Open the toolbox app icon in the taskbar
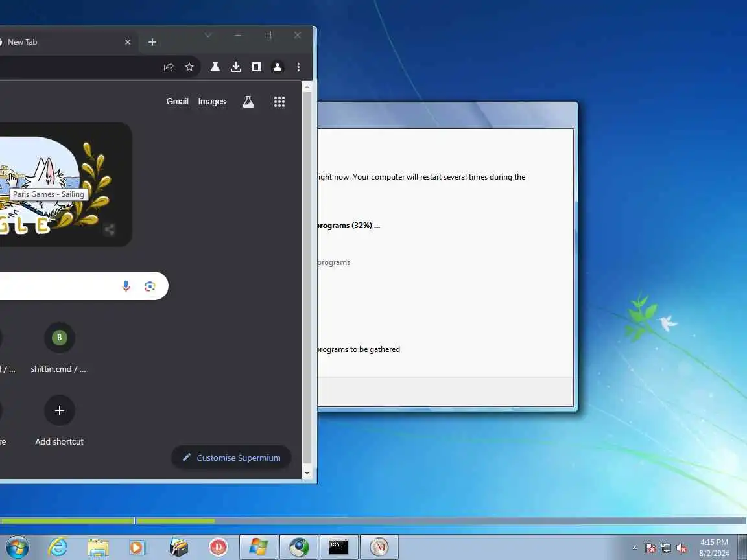The image size is (747, 560). pyautogui.click(x=179, y=548)
